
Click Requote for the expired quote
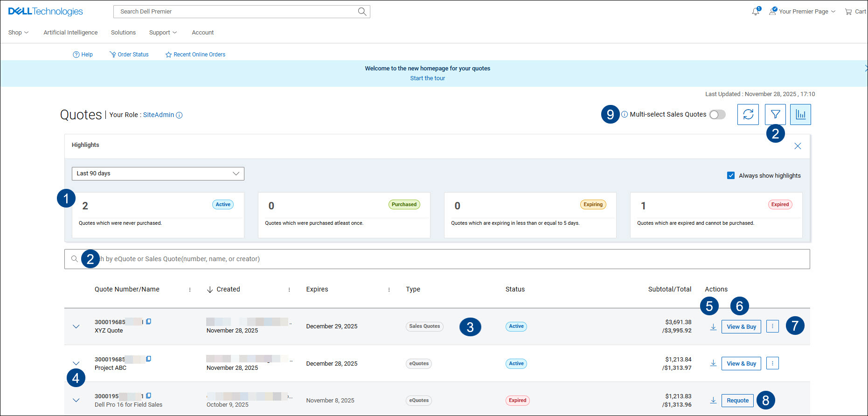point(737,401)
